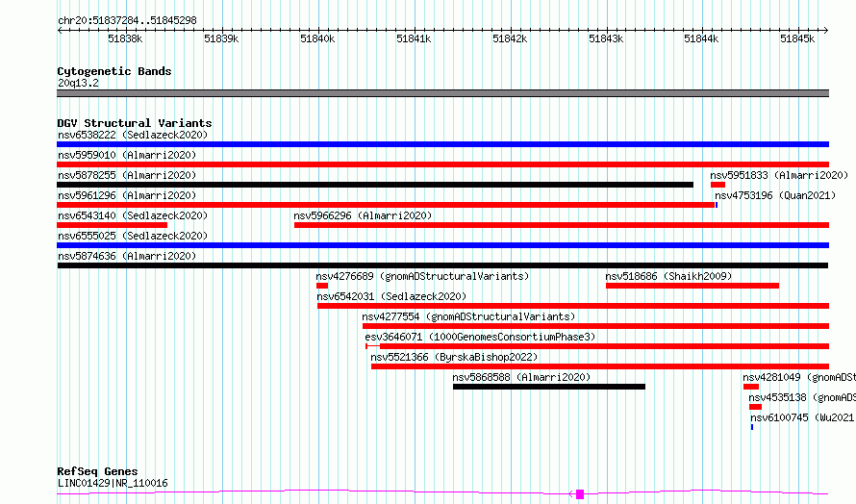Viewport: 856px width, 504px height.
Task: Click the small red bar under nsv4281049
Action: coord(750,387)
